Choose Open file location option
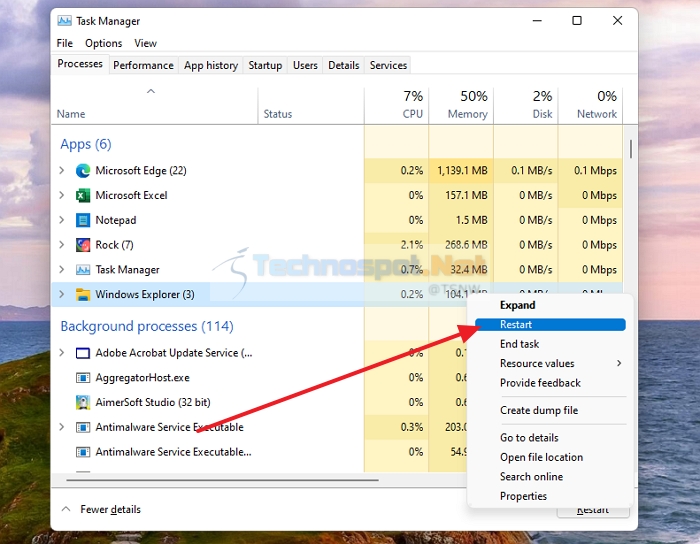The height and width of the screenshot is (544, 700). tap(550, 457)
